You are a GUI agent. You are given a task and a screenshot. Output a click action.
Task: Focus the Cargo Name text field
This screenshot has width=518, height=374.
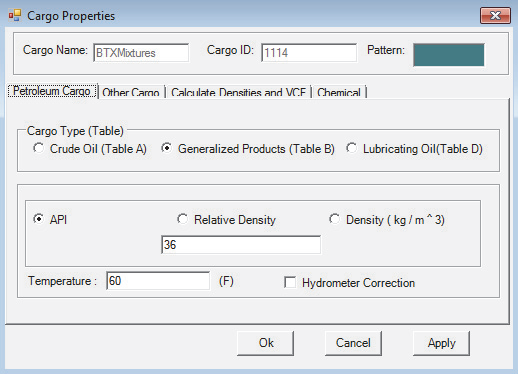(x=141, y=53)
